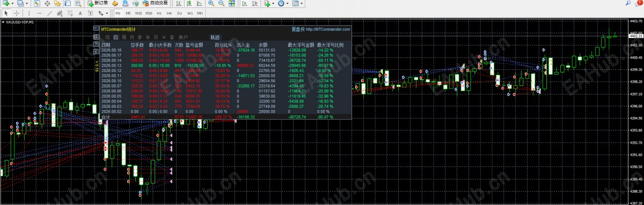Select the Text (A) tool

pos(80,13)
